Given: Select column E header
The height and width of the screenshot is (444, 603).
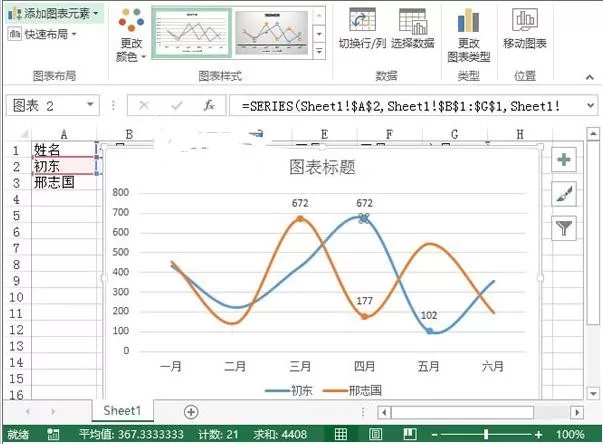Looking at the screenshot, I should (325, 135).
